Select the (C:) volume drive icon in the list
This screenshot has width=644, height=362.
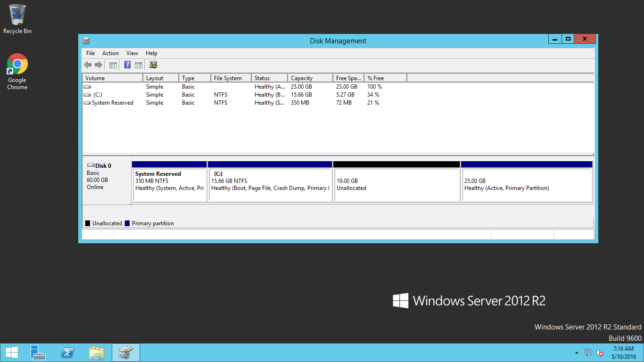click(x=87, y=95)
